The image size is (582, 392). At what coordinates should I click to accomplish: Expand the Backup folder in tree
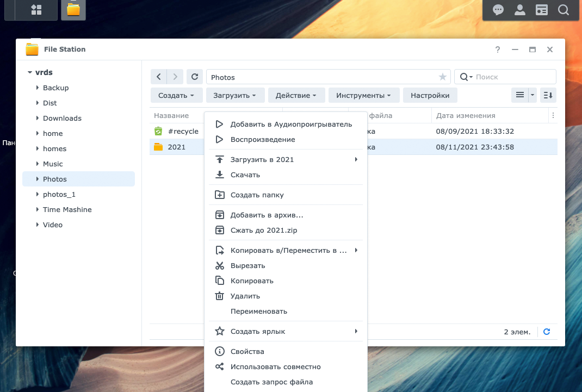38,88
